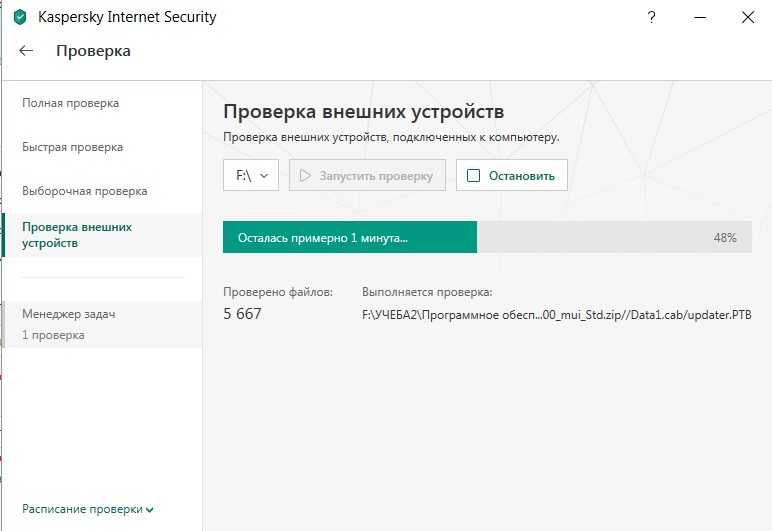Click the scanned file path F:\УЧЕБА2
This screenshot has width=772, height=531.
click(x=557, y=314)
